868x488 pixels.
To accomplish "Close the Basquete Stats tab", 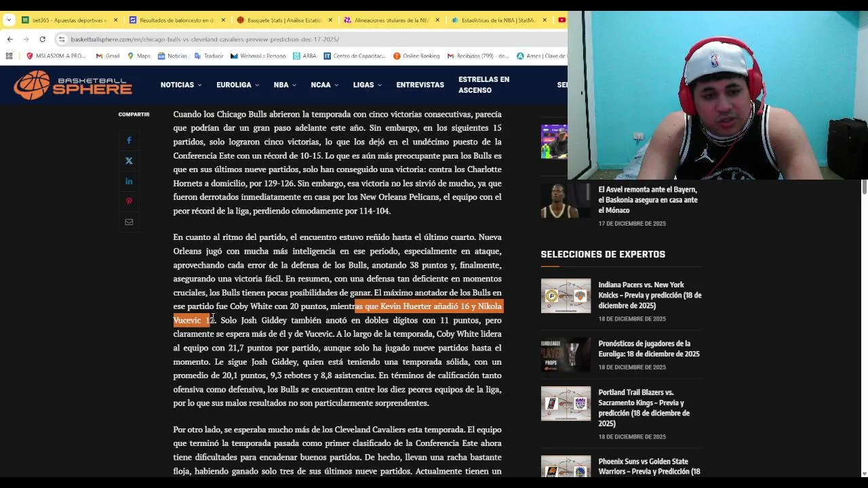I will pos(330,20).
